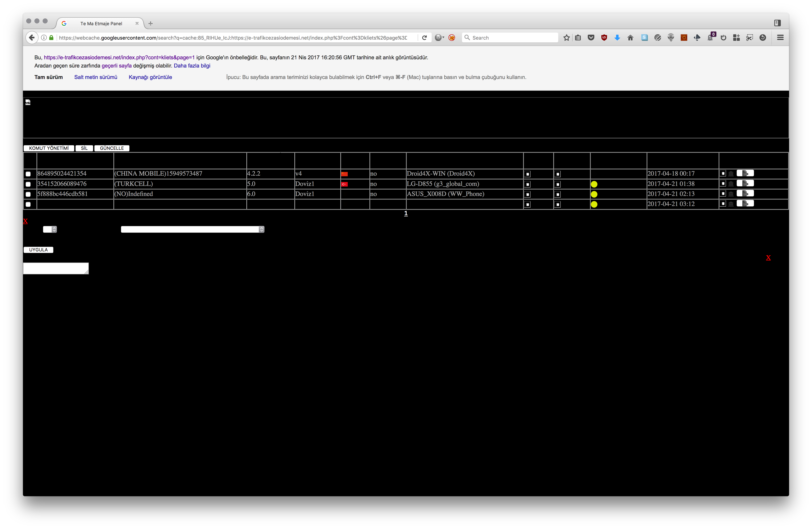Switch to the Te Ma Etmaje Panel tab
Screen dimensions: 812x529
click(101, 24)
